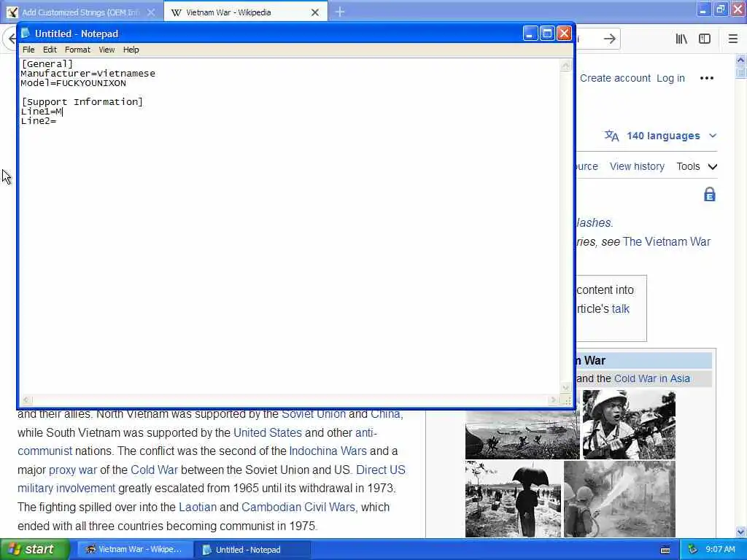Click the page protection padlock icon
The image size is (747, 560).
pyautogui.click(x=709, y=194)
